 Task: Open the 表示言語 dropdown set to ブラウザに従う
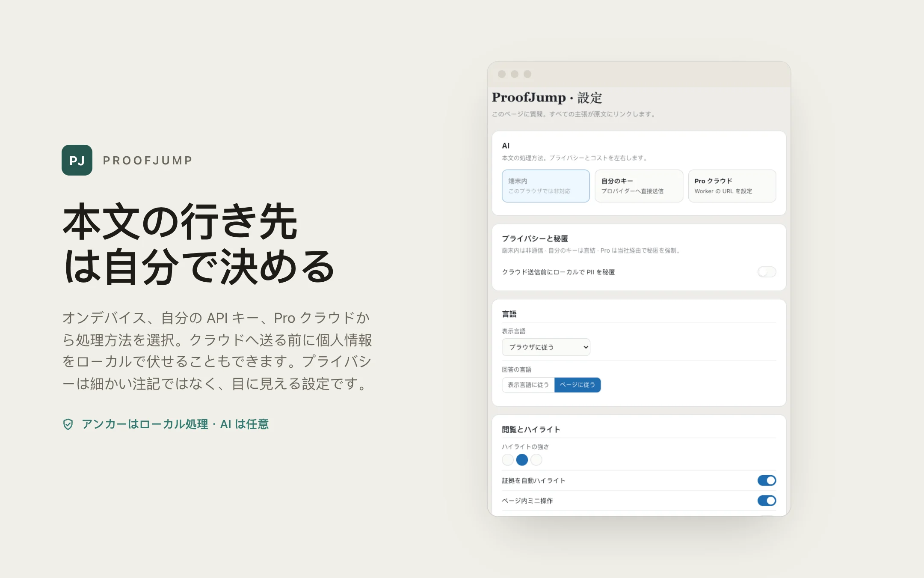click(x=546, y=347)
